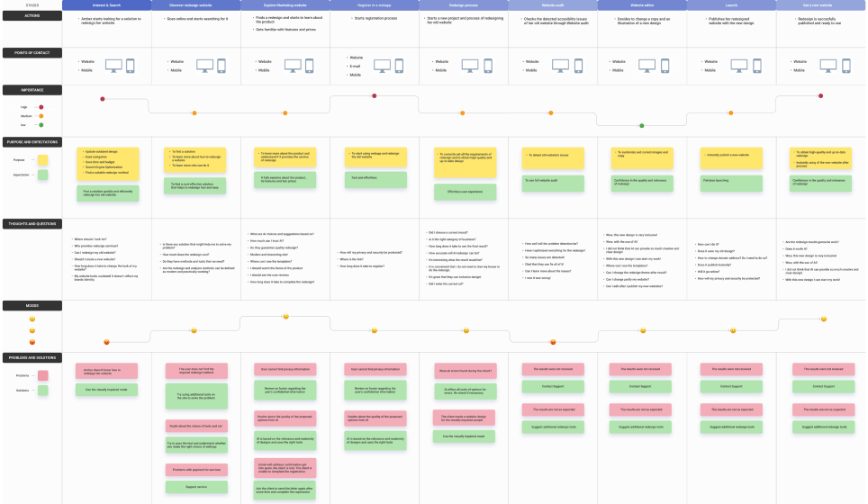The height and width of the screenshot is (504, 868).
Task: Select the Purpose and Expectations row label
Action: point(32,142)
